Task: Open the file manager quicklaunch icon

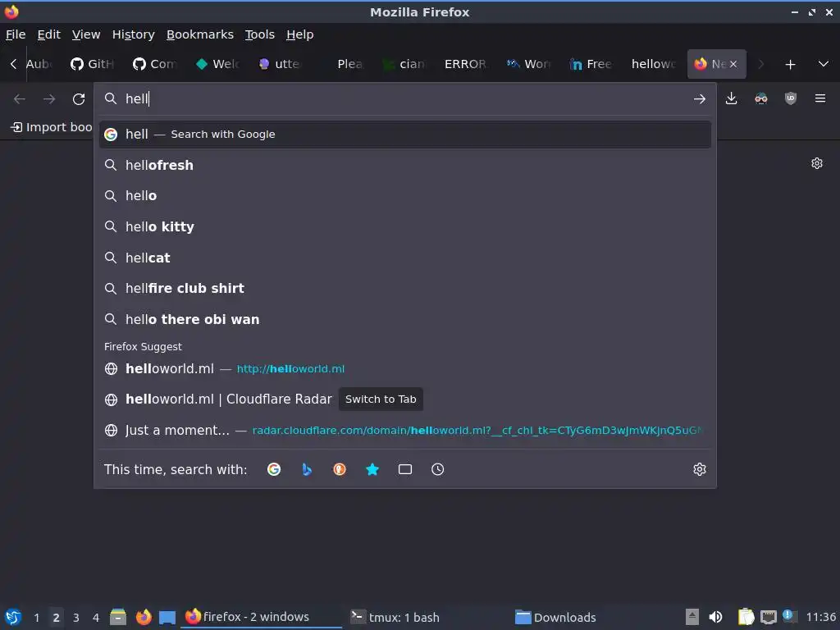Action: point(118,617)
